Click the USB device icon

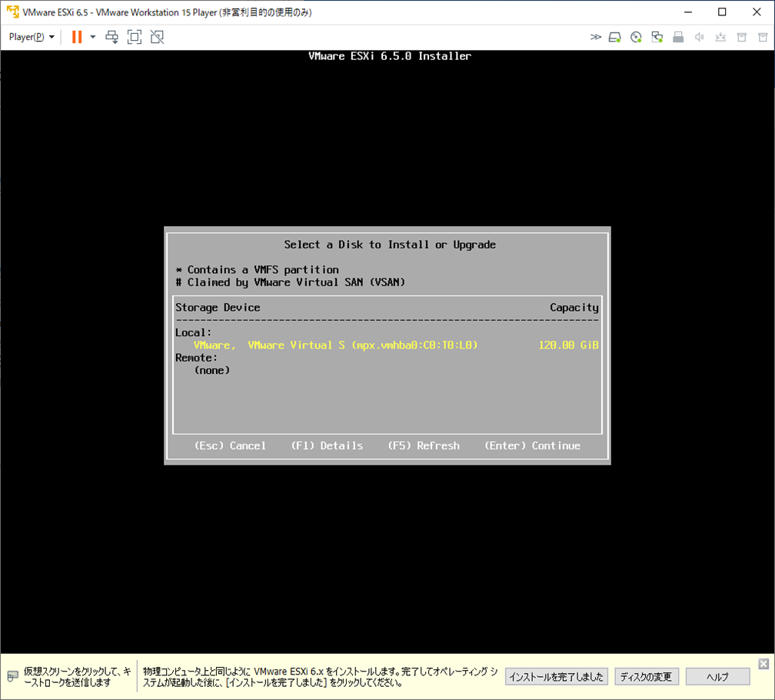[678, 37]
